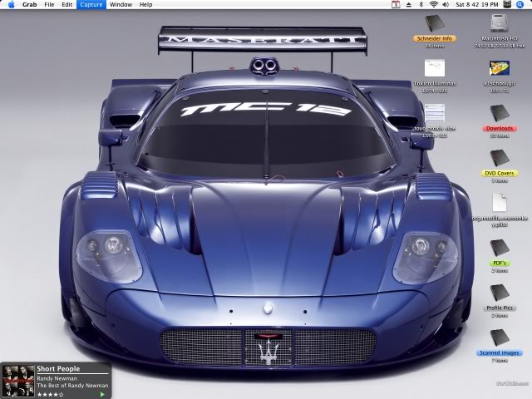
Task: Open the Apple menu
Action: pos(11,5)
